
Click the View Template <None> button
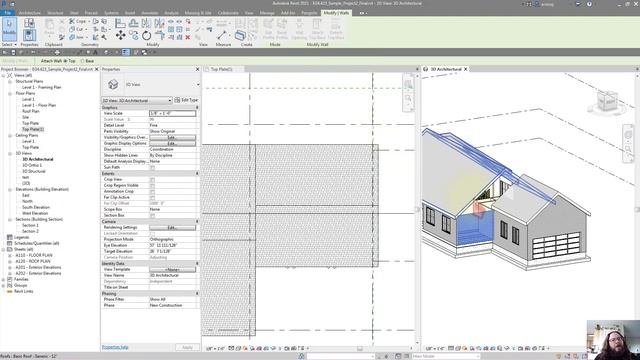172,269
